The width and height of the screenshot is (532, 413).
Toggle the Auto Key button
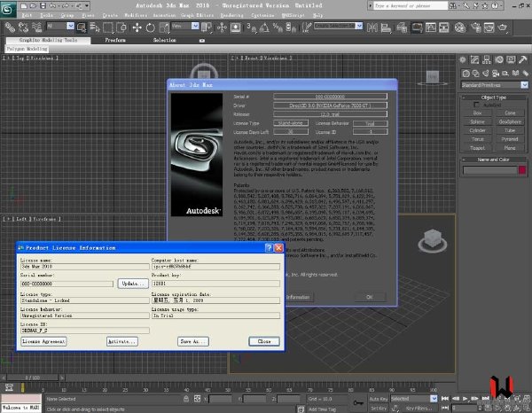(379, 399)
